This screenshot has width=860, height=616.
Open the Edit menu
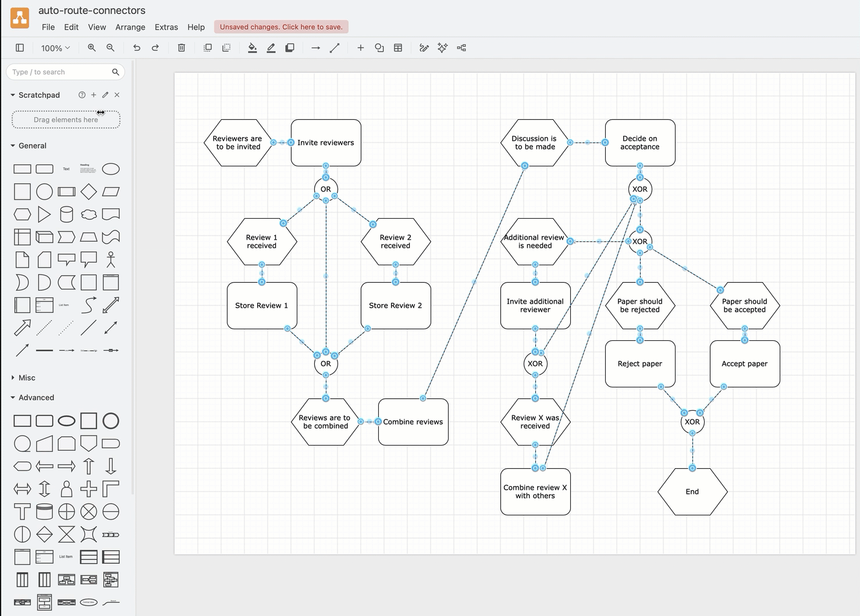coord(72,27)
